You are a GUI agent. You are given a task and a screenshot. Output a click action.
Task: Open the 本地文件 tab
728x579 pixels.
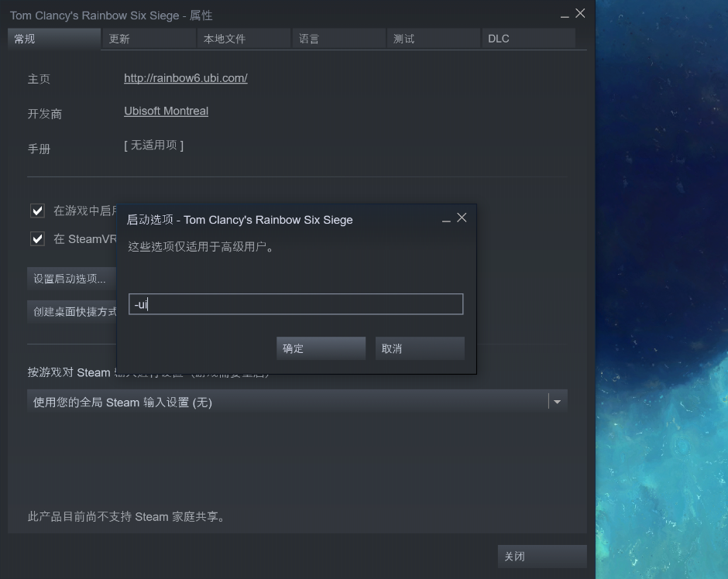coord(244,39)
